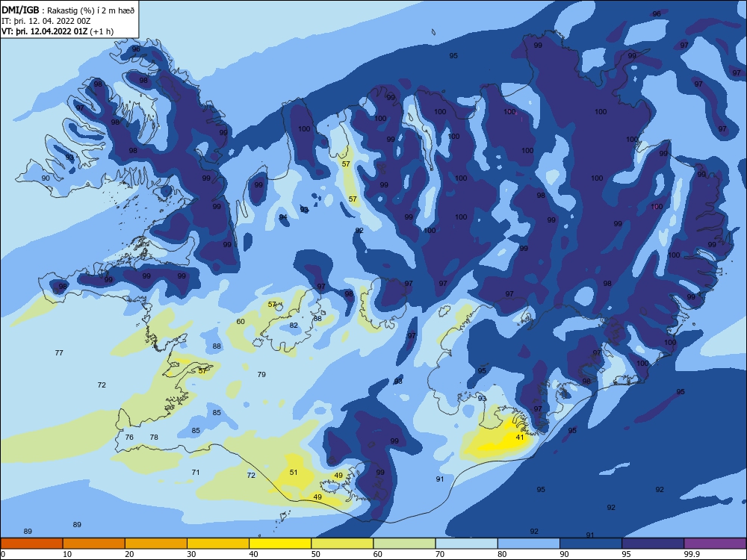Select the purple legend swatch above 99.9

coord(715,544)
